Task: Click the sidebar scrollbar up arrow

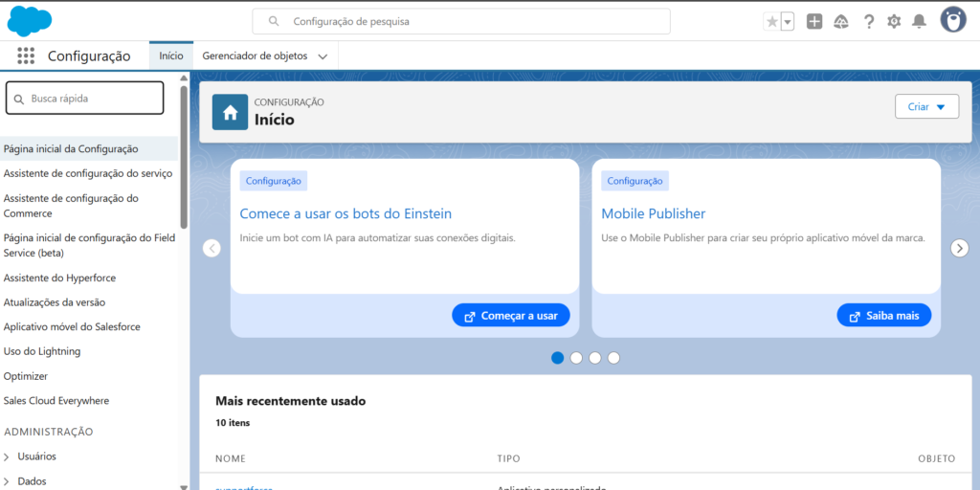Action: (184, 78)
